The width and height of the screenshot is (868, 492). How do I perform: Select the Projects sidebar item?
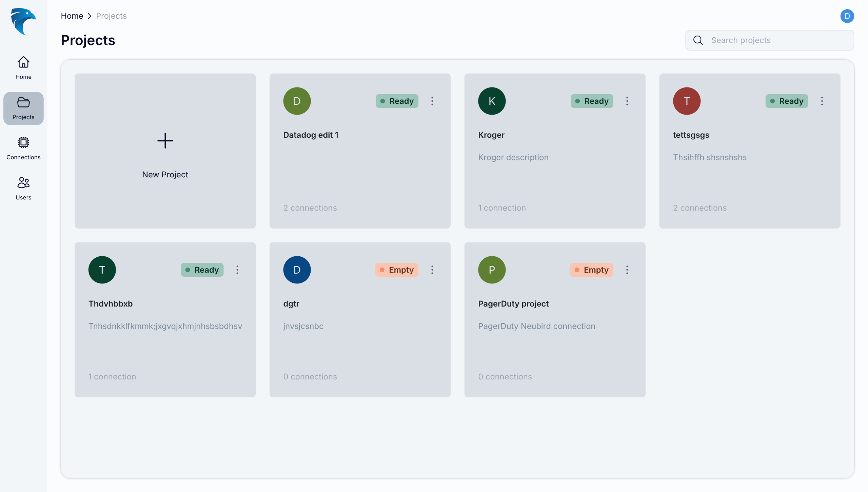tap(23, 108)
